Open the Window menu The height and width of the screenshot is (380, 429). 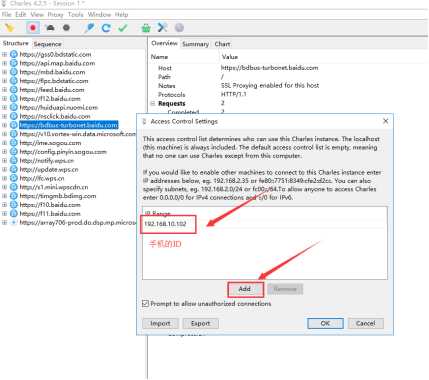point(99,14)
